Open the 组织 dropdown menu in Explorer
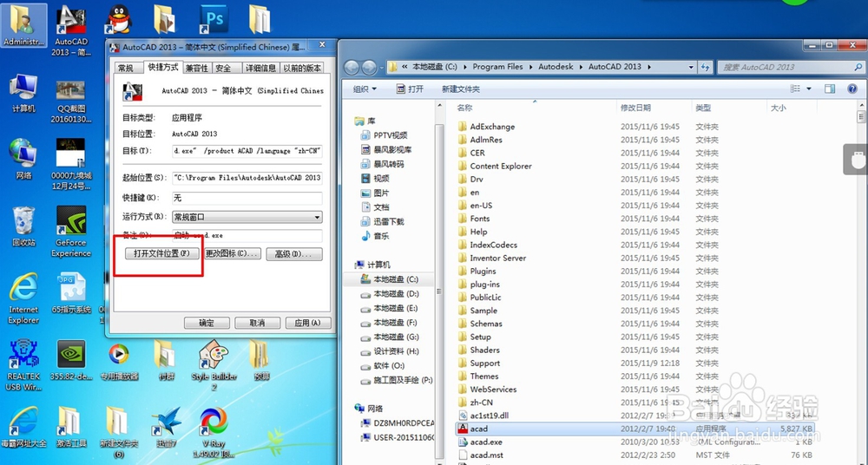This screenshot has height=465, width=868. pyautogui.click(x=365, y=89)
